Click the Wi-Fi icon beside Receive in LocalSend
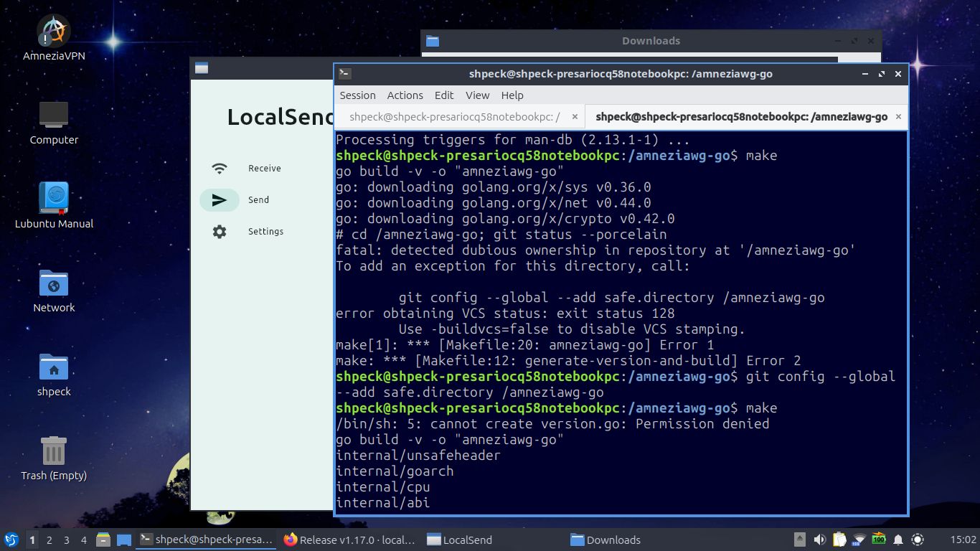 [220, 169]
